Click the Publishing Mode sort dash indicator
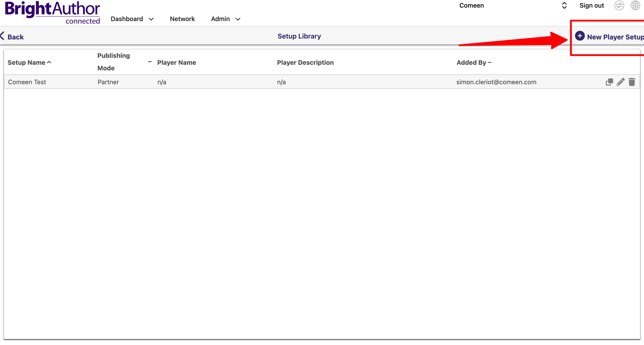 (150, 62)
